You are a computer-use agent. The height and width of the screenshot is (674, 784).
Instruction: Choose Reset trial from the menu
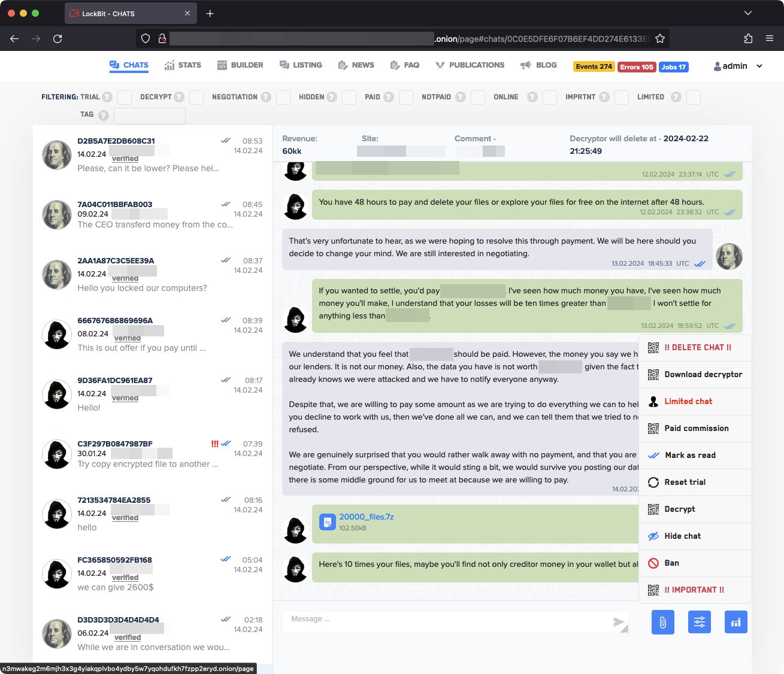695,482
